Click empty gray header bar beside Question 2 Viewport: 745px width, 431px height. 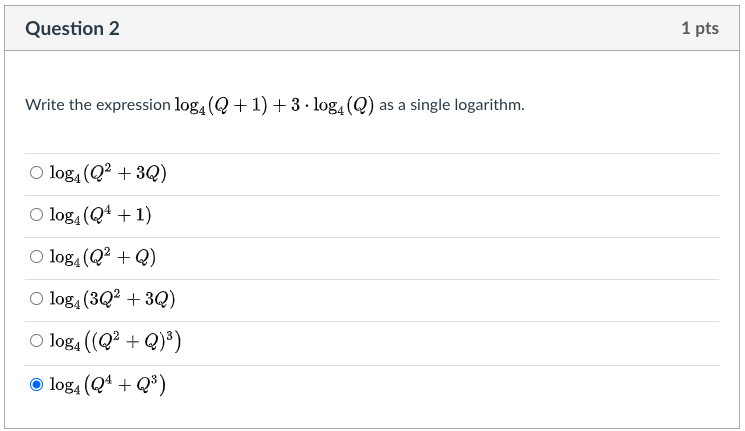(x=399, y=29)
